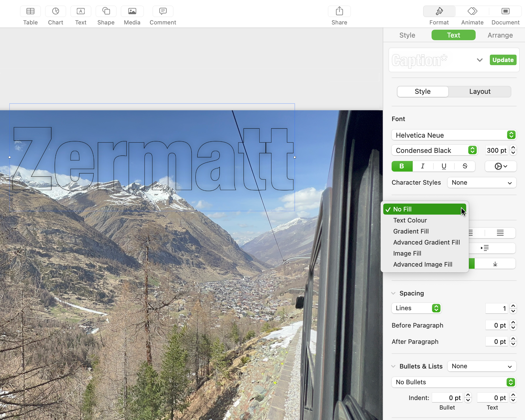Increase font size with the up stepper
Viewport: 525px width, 420px height.
point(513,148)
